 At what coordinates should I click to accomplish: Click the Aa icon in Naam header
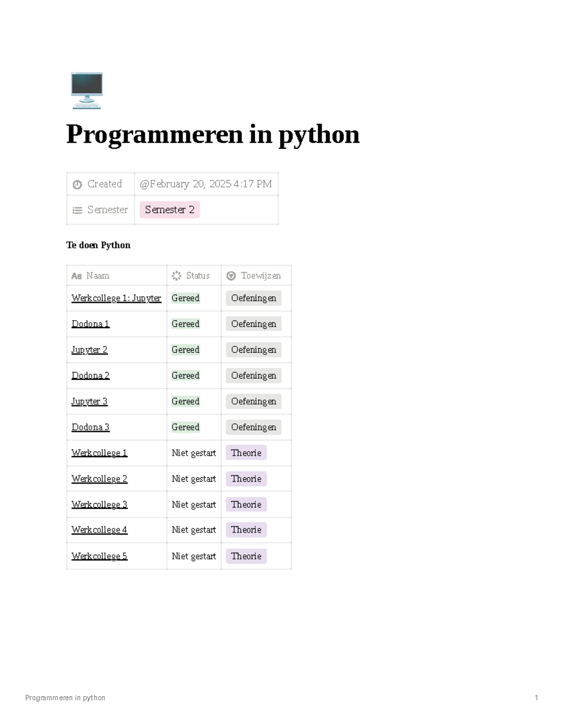(x=76, y=276)
